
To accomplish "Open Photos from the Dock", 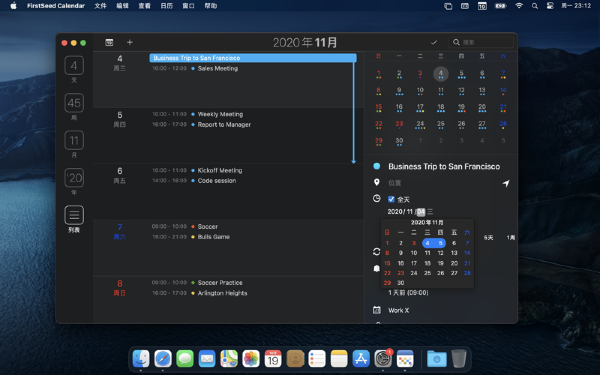I will pos(251,359).
